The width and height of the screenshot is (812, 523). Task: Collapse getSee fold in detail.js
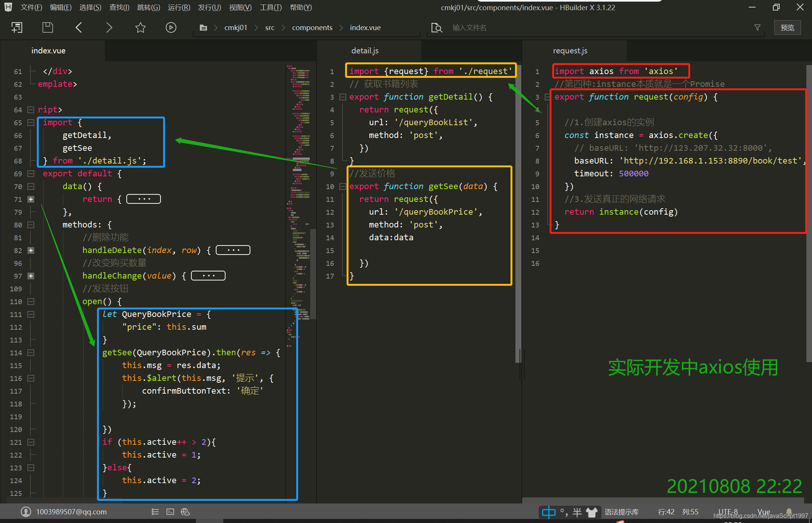click(342, 186)
